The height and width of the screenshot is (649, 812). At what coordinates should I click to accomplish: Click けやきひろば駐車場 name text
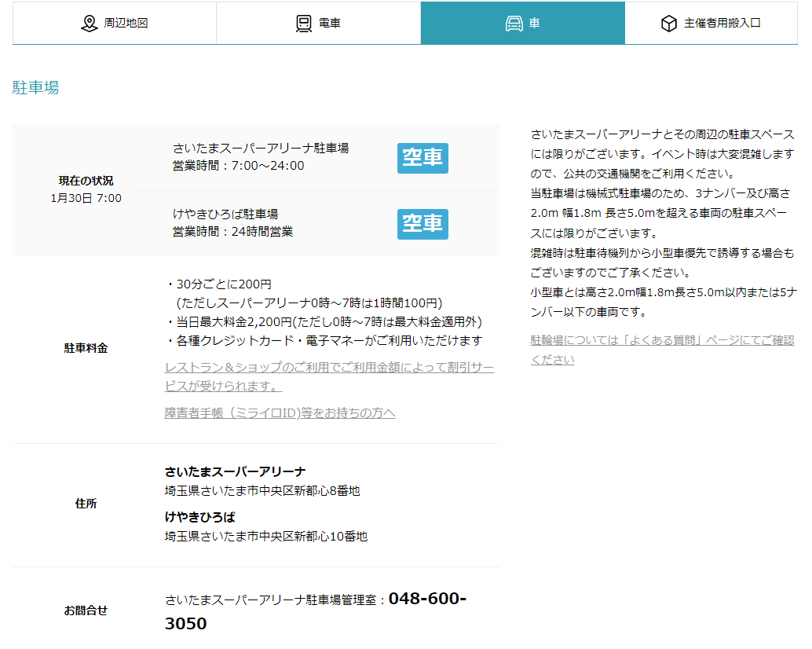point(225,214)
